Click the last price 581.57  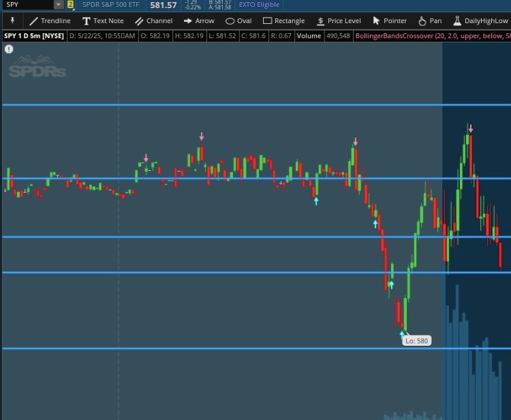(x=164, y=5)
